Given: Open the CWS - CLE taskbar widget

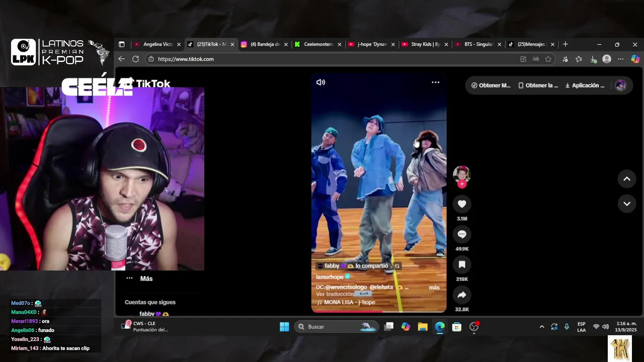Looking at the screenshot, I should (146, 327).
